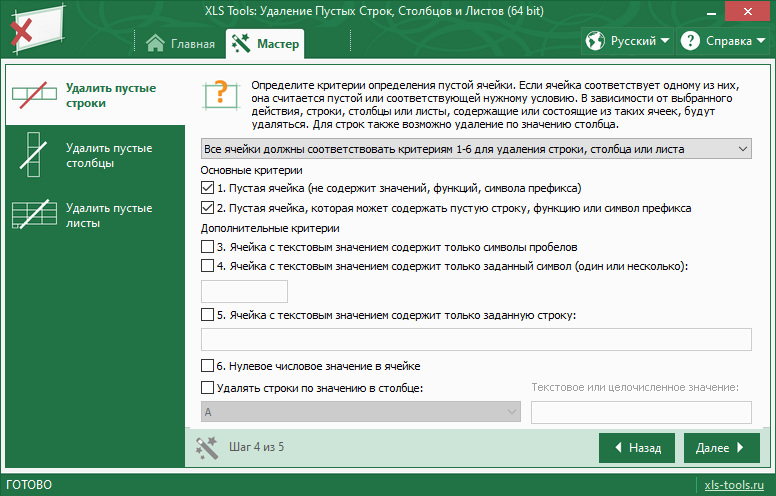Screen dimensions: 776x496
Task: Click the magic wand icon on Мастер tab
Action: click(241, 44)
